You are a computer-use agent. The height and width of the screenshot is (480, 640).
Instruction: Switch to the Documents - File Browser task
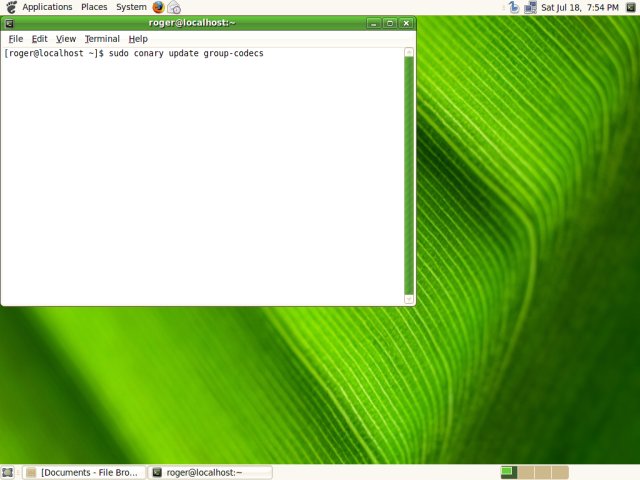84,473
